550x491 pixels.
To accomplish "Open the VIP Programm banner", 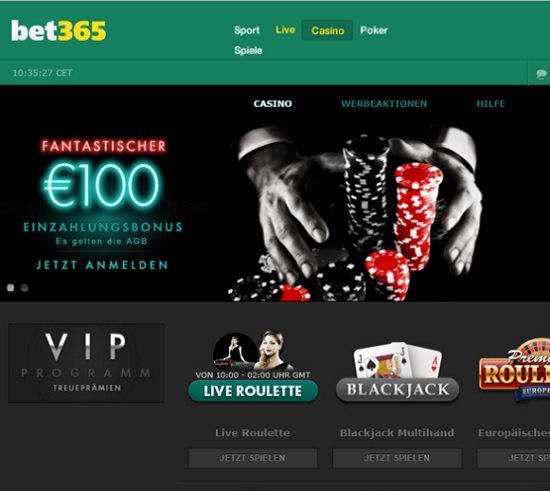I will click(x=86, y=363).
